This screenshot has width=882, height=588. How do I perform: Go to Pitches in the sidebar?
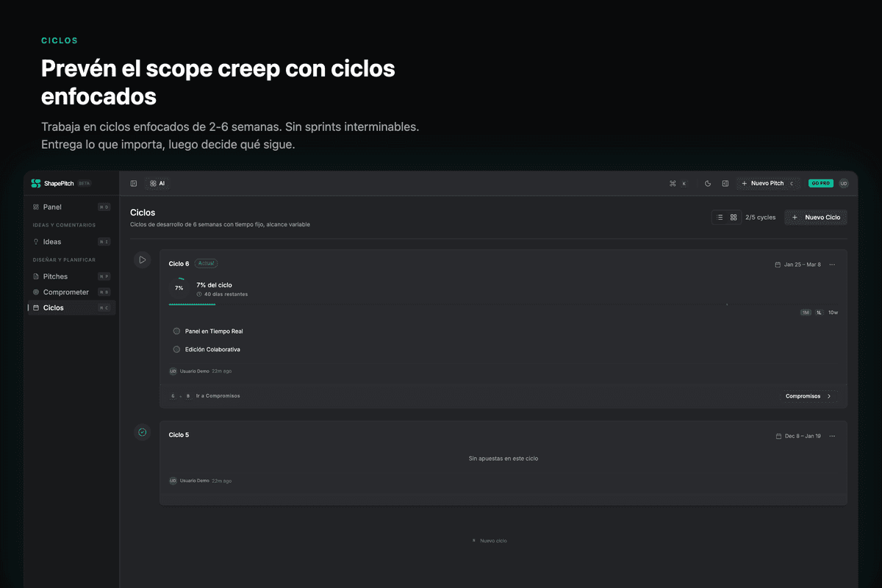click(x=55, y=276)
